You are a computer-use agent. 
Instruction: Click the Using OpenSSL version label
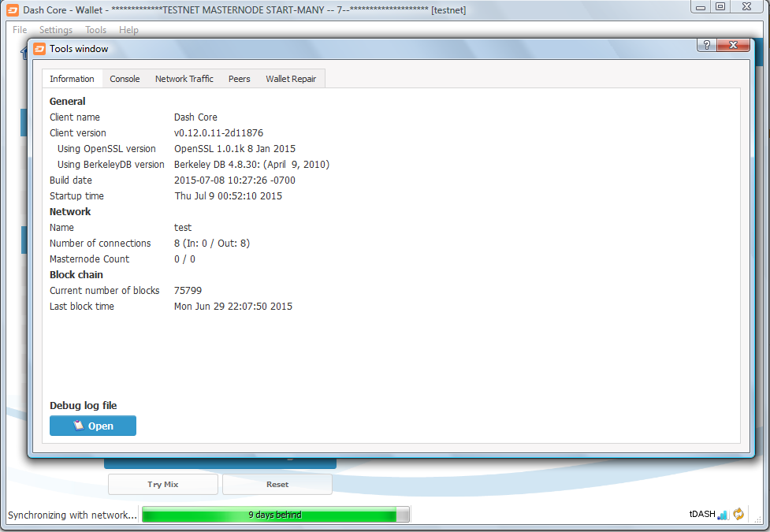106,148
